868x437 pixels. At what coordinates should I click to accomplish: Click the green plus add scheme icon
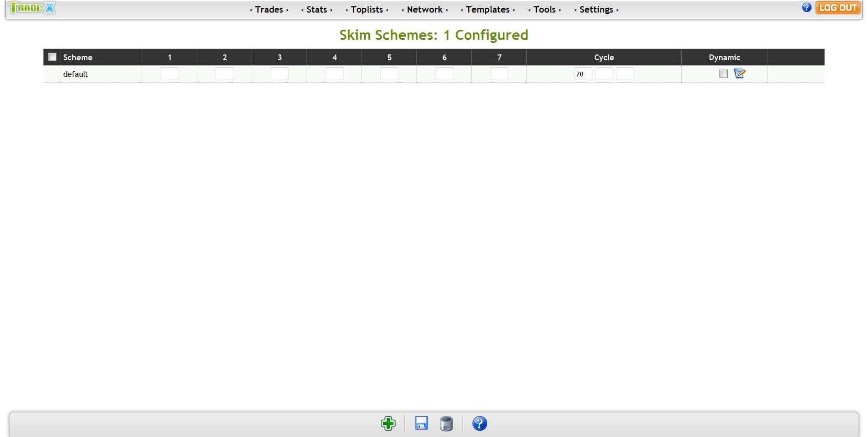[x=388, y=423]
